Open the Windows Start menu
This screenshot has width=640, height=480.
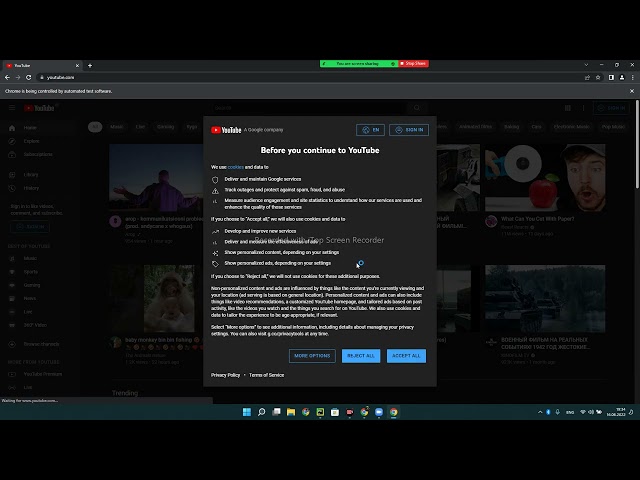tap(247, 412)
